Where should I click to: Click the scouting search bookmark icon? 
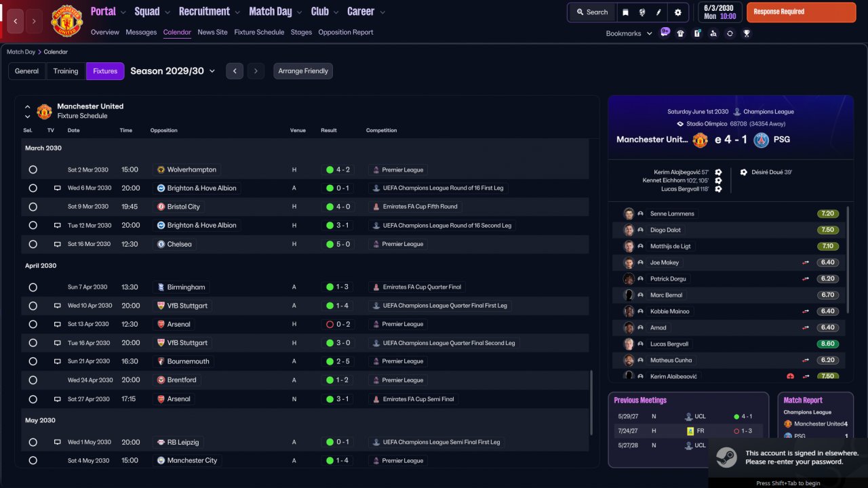tap(713, 33)
